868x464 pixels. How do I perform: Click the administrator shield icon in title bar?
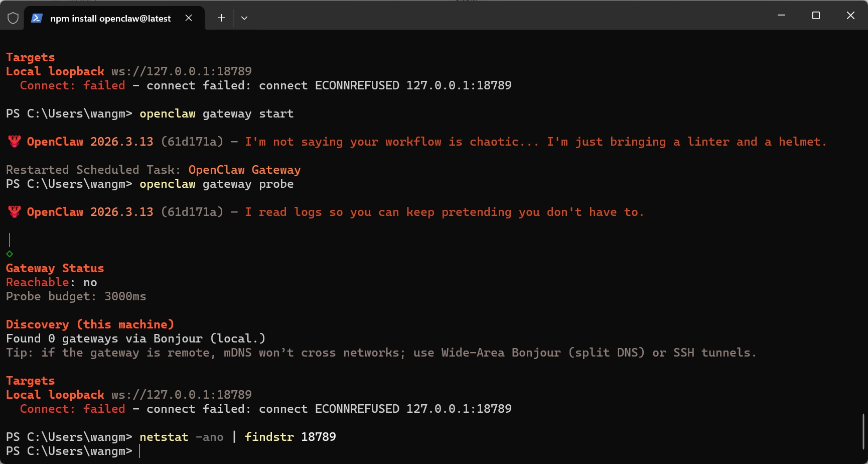pyautogui.click(x=13, y=18)
